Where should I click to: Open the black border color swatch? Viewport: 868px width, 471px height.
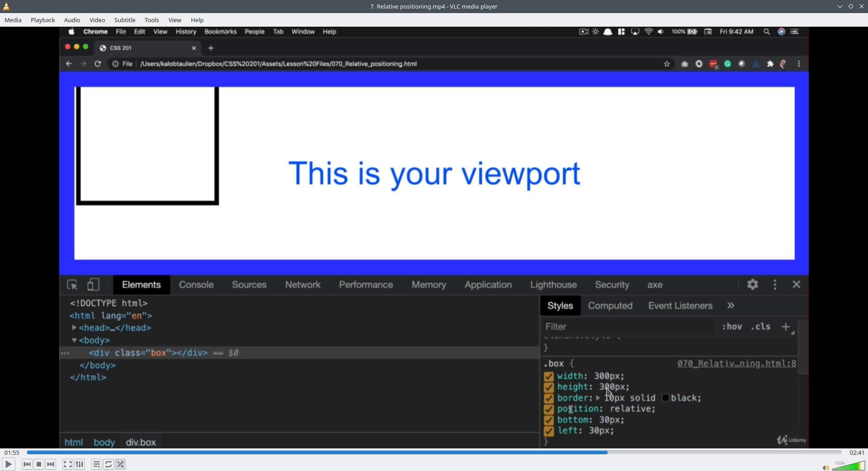665,398
